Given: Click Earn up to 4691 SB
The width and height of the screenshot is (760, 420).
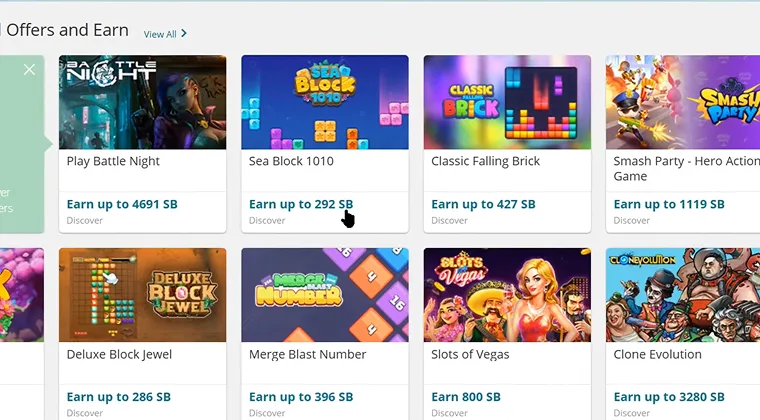Looking at the screenshot, I should tap(122, 204).
